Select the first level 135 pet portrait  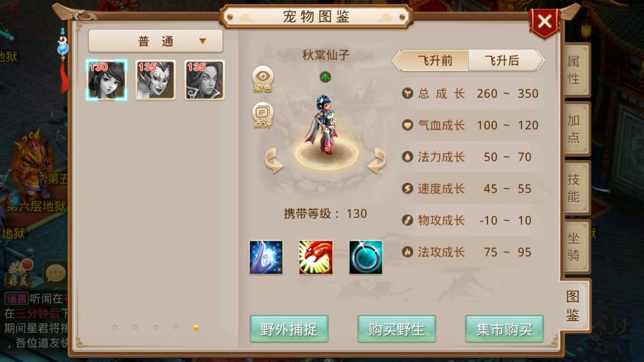[156, 80]
